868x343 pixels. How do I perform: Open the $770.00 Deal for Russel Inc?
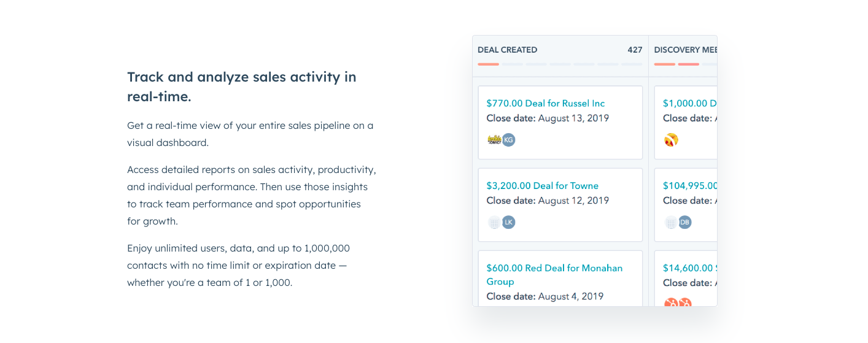(x=545, y=103)
